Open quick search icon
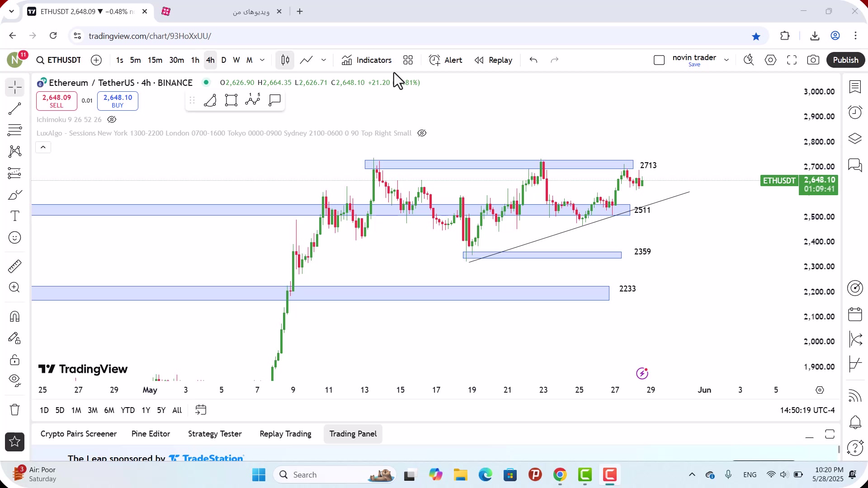This screenshot has width=868, height=488. tap(749, 60)
